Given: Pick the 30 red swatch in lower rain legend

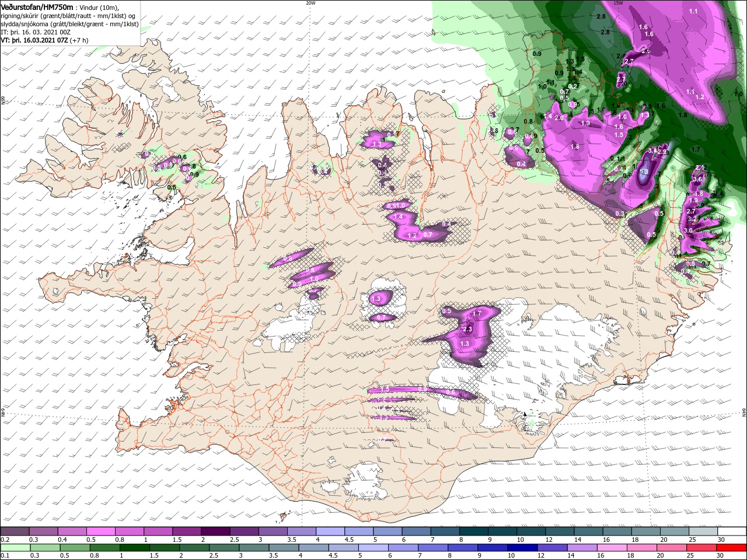Looking at the screenshot, I should pyautogui.click(x=732, y=548).
